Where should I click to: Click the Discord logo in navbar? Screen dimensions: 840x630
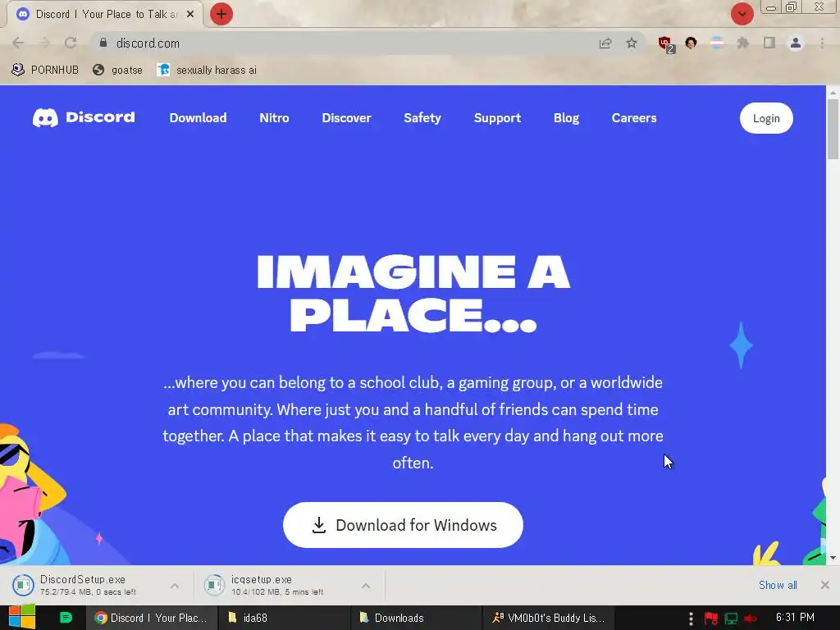pyautogui.click(x=84, y=117)
